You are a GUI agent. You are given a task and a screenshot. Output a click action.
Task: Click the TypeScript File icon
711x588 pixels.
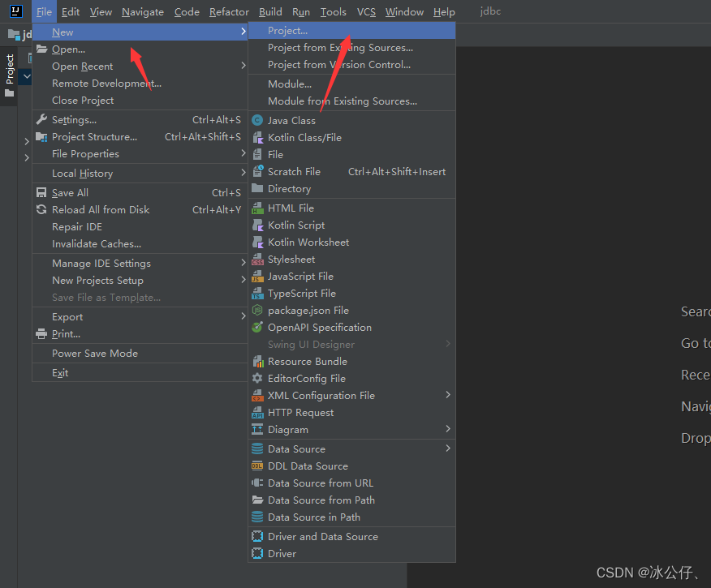(x=257, y=294)
